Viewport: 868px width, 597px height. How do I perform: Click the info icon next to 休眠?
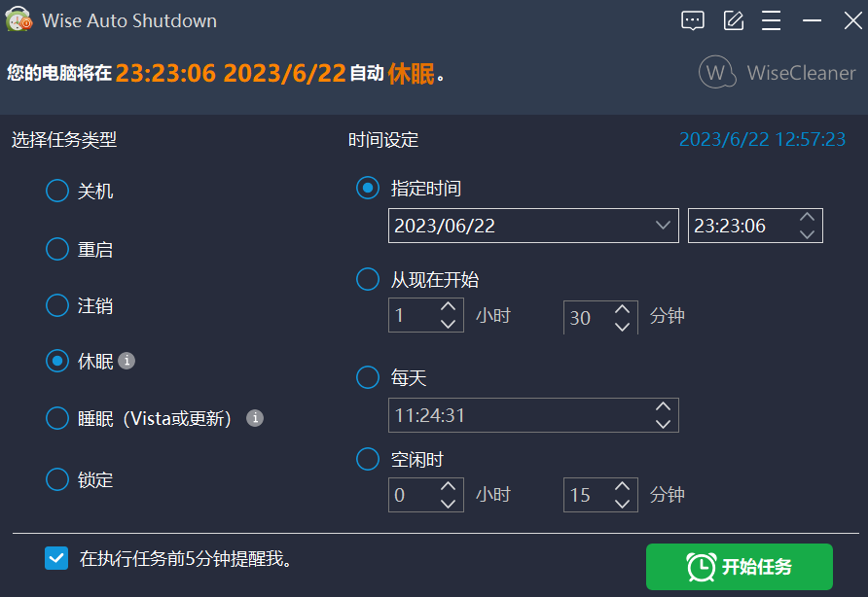click(x=127, y=361)
